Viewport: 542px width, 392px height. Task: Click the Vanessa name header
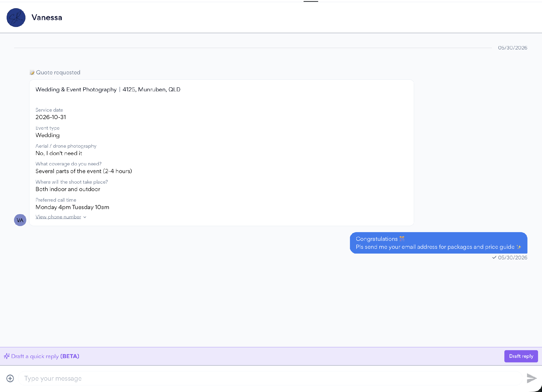[47, 17]
